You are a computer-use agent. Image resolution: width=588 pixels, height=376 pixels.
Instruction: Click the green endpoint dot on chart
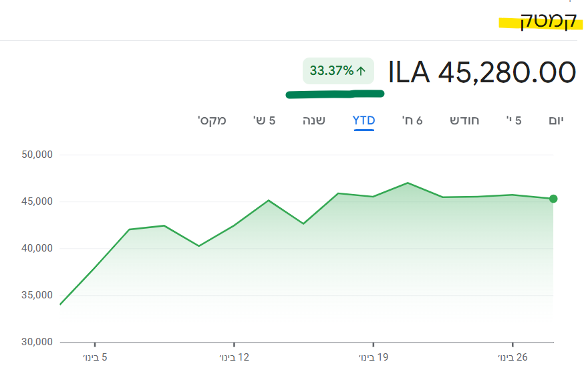(553, 199)
